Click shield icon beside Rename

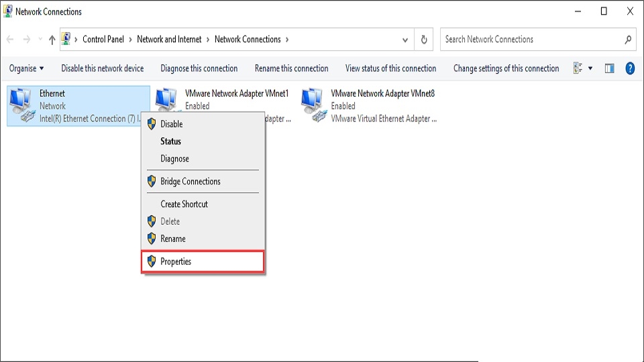[152, 238]
